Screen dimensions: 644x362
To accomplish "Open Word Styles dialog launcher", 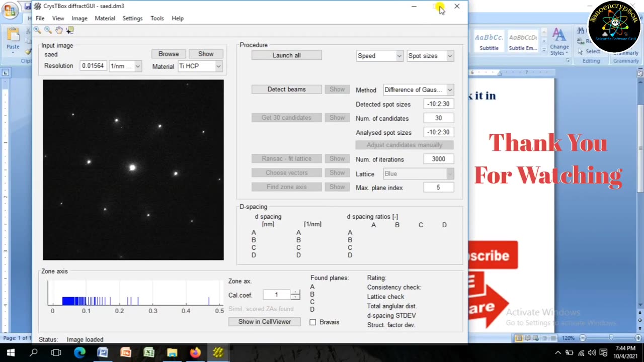I will click(x=568, y=61).
